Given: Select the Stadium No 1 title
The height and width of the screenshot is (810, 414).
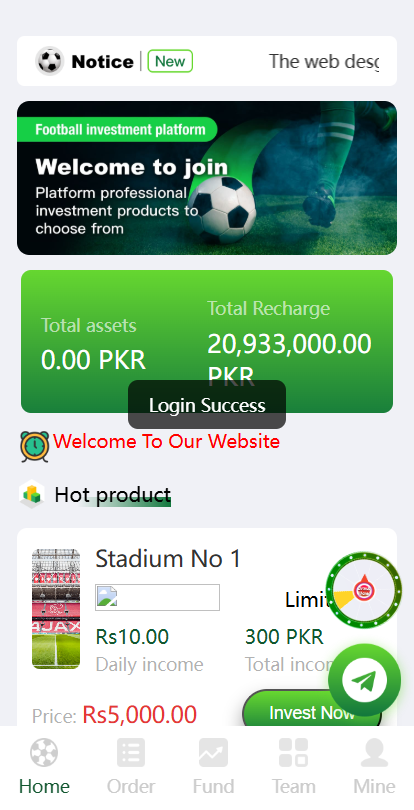Looking at the screenshot, I should tap(168, 558).
